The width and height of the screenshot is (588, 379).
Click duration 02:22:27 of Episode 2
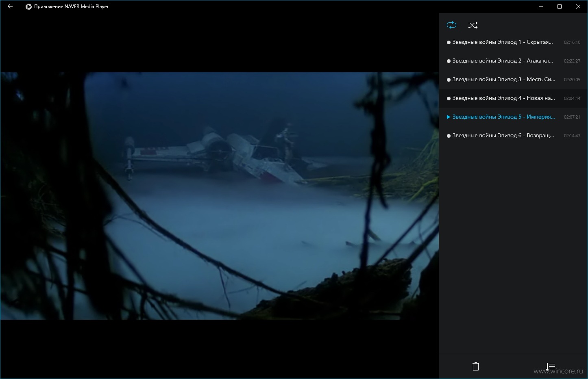click(572, 61)
